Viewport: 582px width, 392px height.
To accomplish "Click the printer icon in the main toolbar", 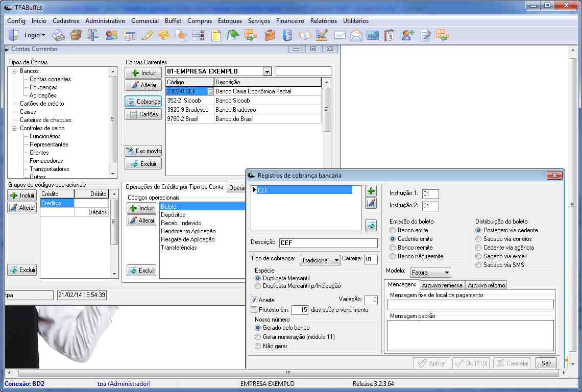I will 59,35.
